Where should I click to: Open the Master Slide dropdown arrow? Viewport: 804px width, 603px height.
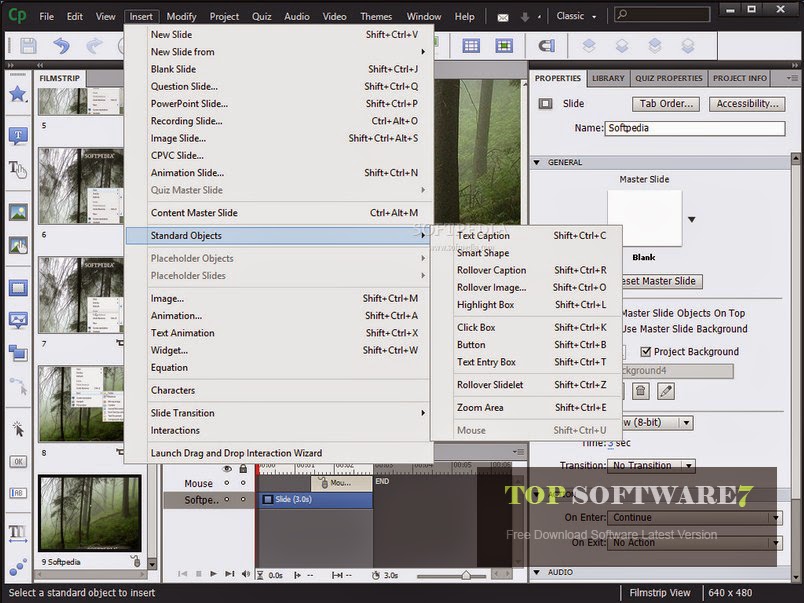tap(692, 219)
